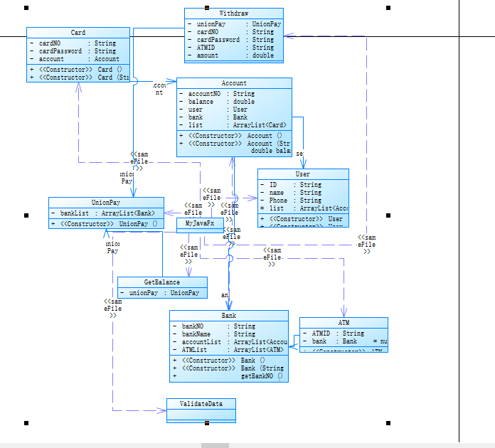Click the top-left selection handle
The image size is (495, 448).
[x=26, y=8]
